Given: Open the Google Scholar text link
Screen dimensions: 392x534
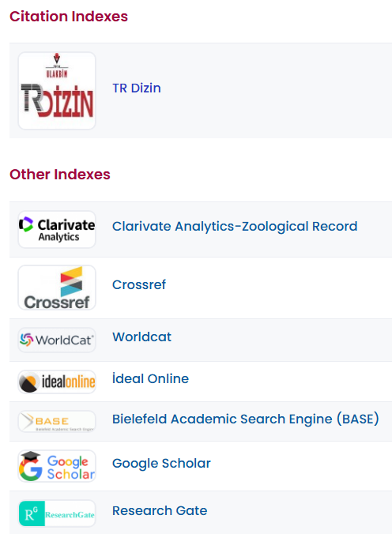Looking at the screenshot, I should click(161, 464).
